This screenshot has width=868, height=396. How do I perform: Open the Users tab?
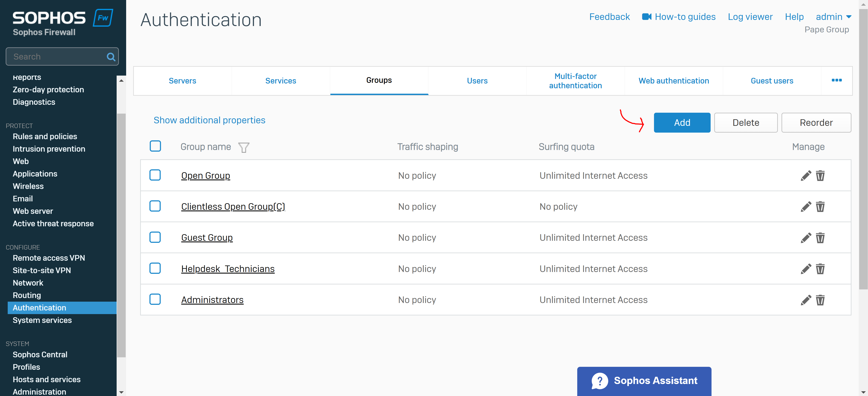pos(477,81)
